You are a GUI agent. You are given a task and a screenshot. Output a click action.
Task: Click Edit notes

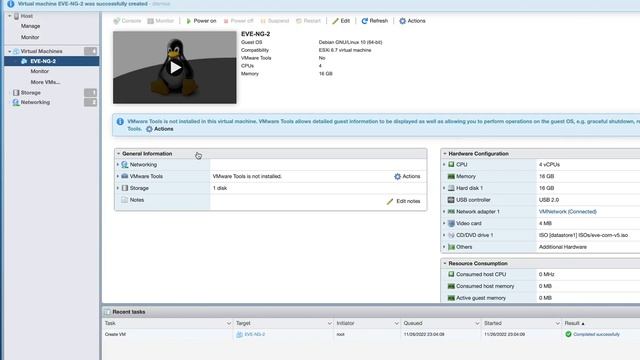click(x=403, y=201)
